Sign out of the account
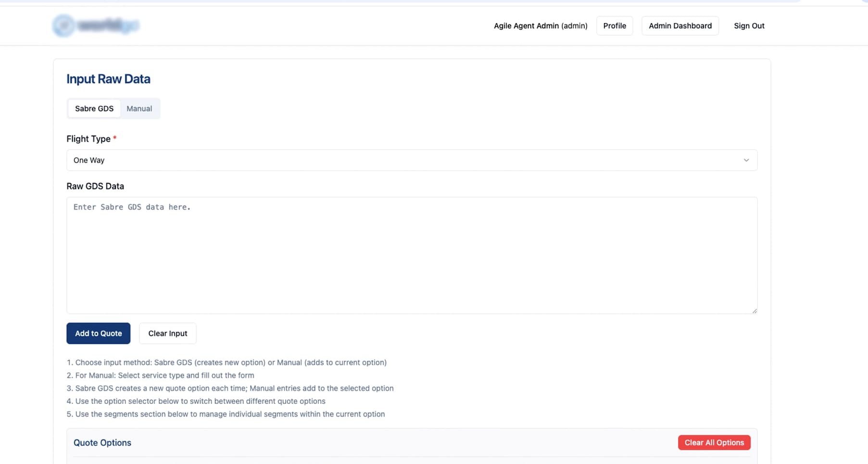 click(x=748, y=26)
